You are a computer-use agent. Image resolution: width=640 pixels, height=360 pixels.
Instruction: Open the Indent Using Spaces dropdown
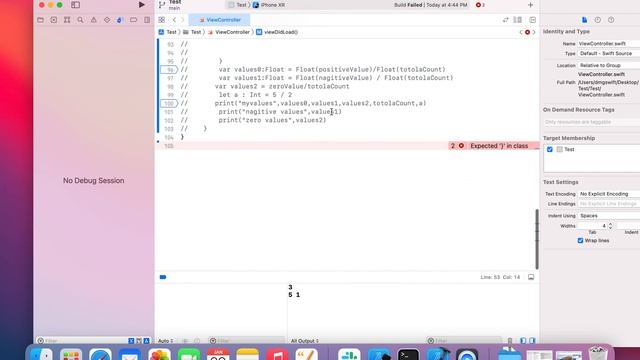pyautogui.click(x=609, y=216)
